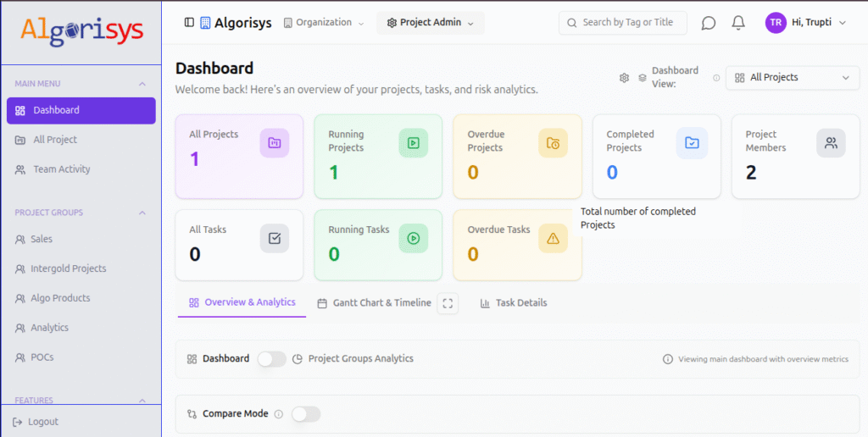Open the notifications bell icon
Image resolution: width=868 pixels, height=437 pixels.
click(x=738, y=23)
